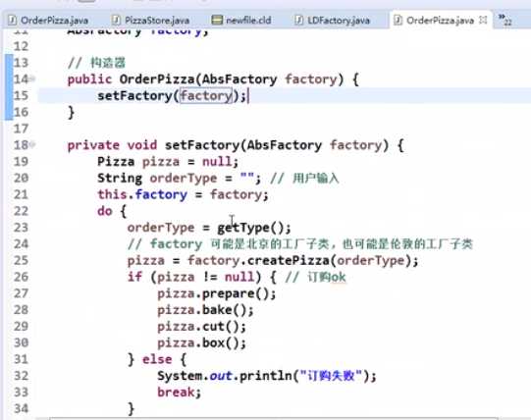Click setFactory in the line 18 method declaration
531x420 pixels.
pos(202,145)
